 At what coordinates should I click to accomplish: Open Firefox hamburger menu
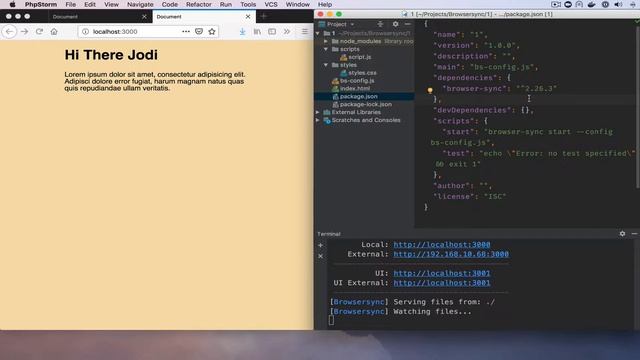[305, 31]
